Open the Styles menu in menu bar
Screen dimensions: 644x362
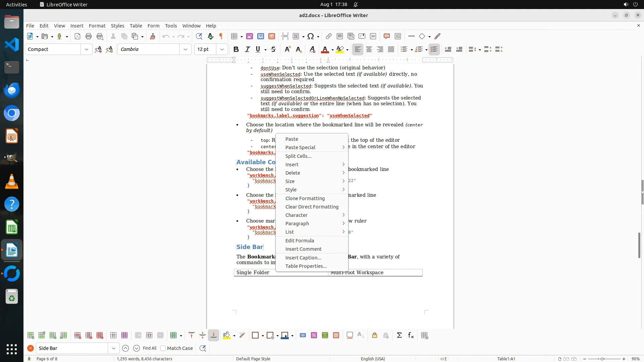(117, 25)
